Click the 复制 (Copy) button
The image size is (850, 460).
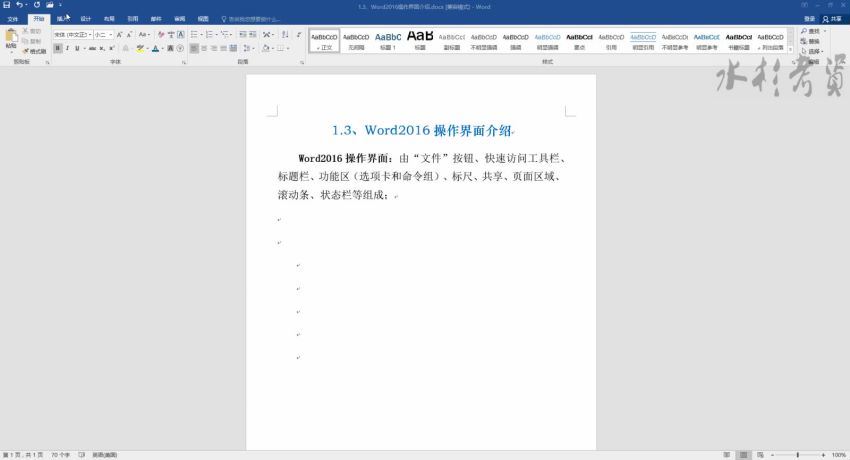pyautogui.click(x=32, y=41)
